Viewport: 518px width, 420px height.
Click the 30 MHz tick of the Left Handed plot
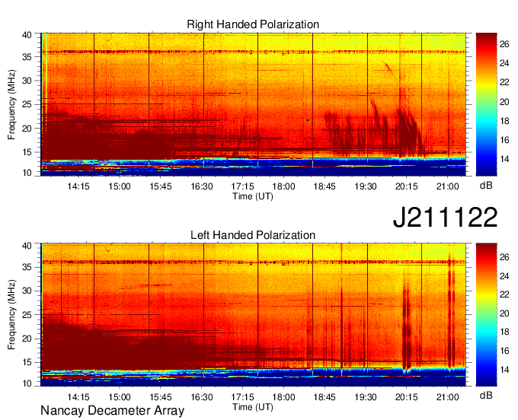coord(27,291)
